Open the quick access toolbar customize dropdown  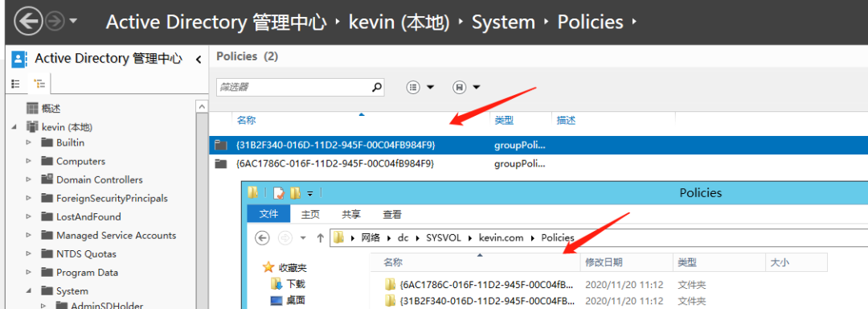click(x=310, y=193)
